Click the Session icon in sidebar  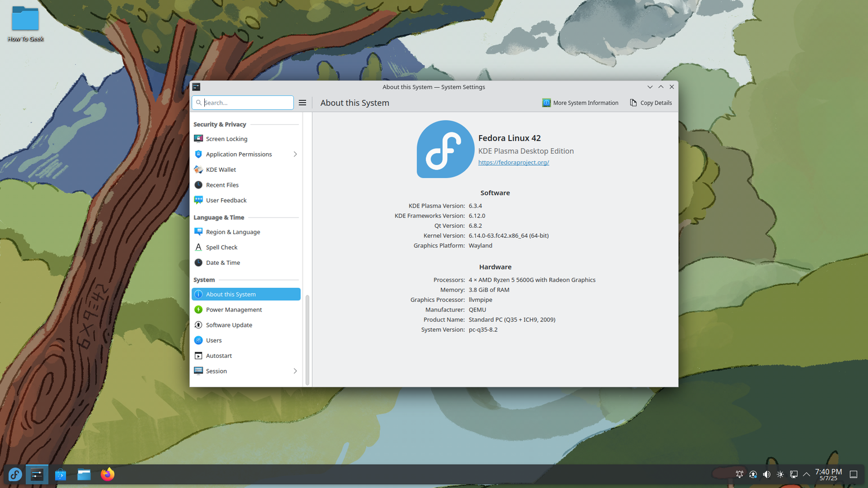(x=198, y=371)
